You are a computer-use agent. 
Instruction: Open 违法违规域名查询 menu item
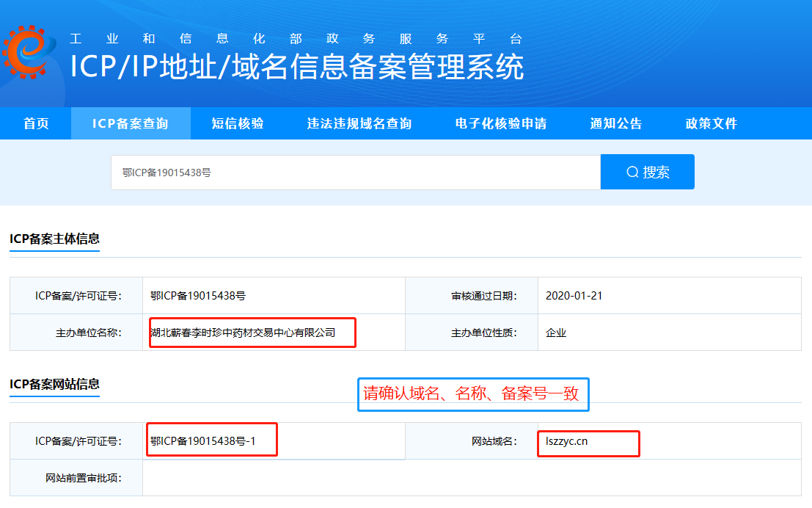pos(359,123)
